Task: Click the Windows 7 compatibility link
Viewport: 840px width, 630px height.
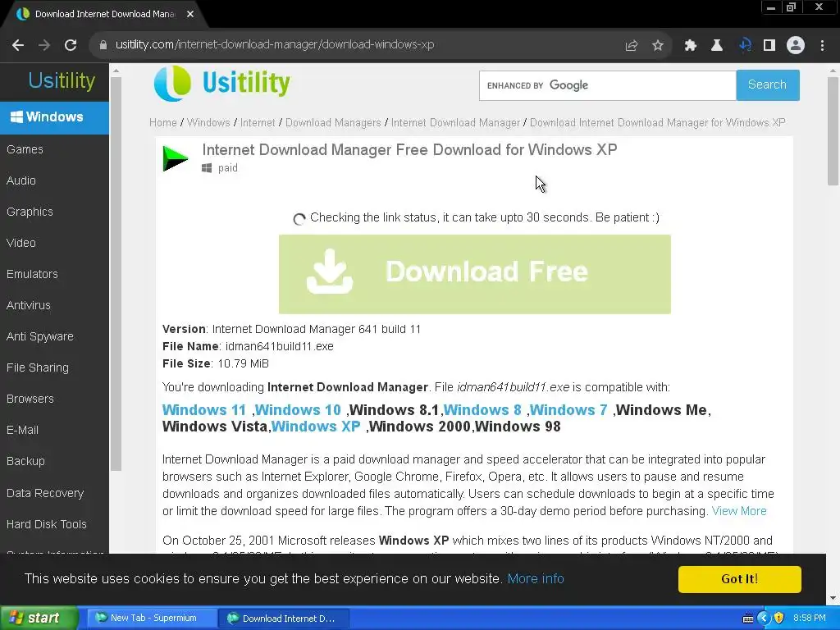Action: [x=569, y=410]
